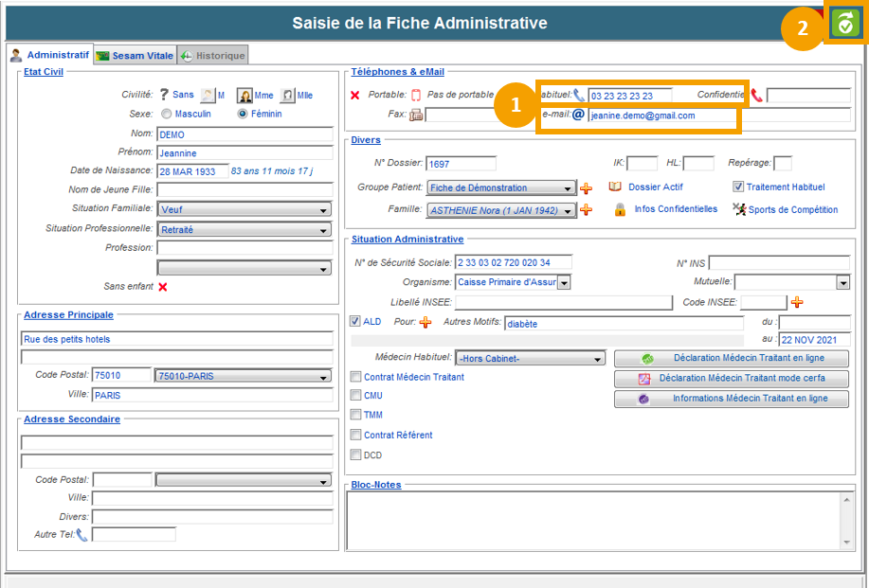Screen dimensions: 869x588
Task: Enable the Contrat Médecin Traitant checkbox
Action: (355, 377)
